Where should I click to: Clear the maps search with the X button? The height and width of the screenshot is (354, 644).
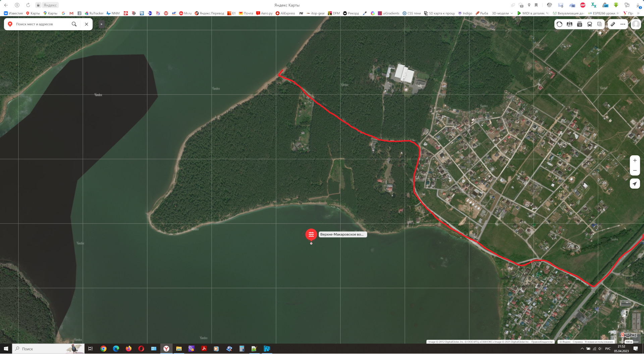pyautogui.click(x=87, y=24)
